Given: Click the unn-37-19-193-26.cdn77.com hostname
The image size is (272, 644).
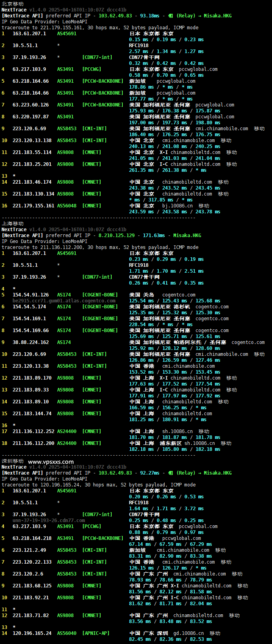Looking at the screenshot, I should (x=49, y=521).
